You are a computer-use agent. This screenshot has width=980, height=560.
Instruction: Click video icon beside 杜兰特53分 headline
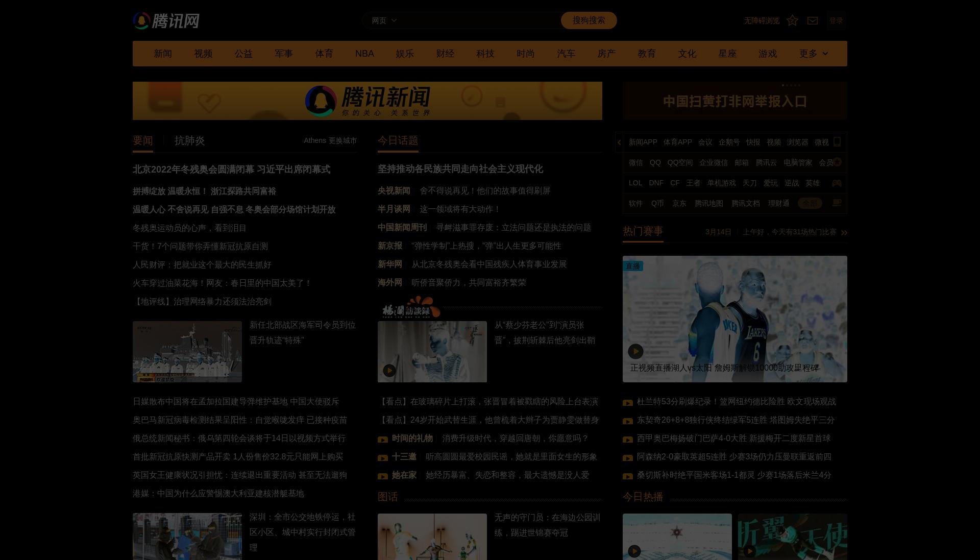coord(628,402)
